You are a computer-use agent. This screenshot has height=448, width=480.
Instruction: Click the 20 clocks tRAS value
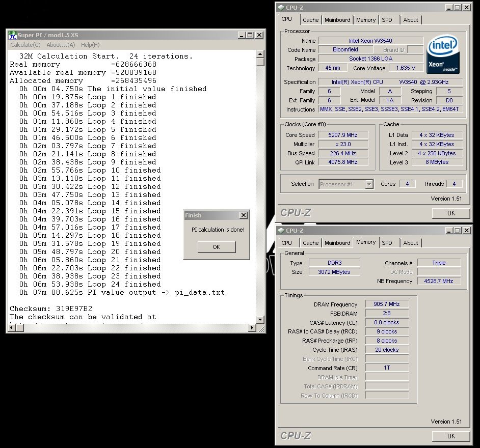tap(387, 350)
